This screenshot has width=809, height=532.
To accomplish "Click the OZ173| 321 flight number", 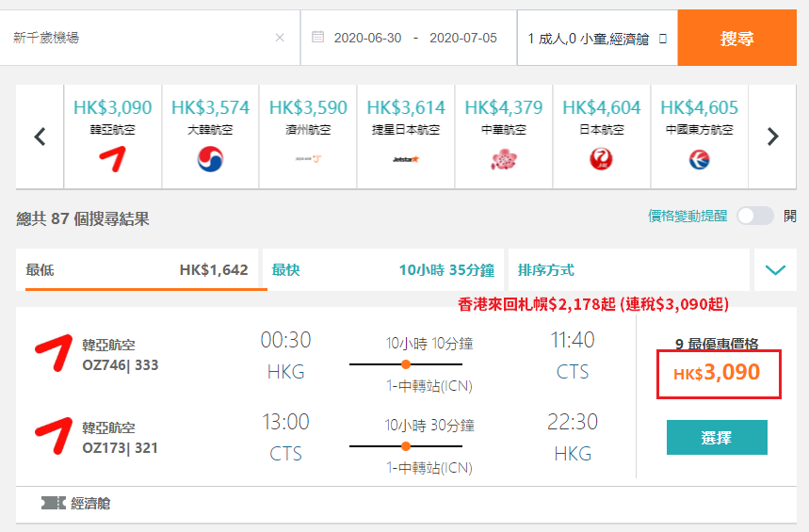I will pos(121,448).
